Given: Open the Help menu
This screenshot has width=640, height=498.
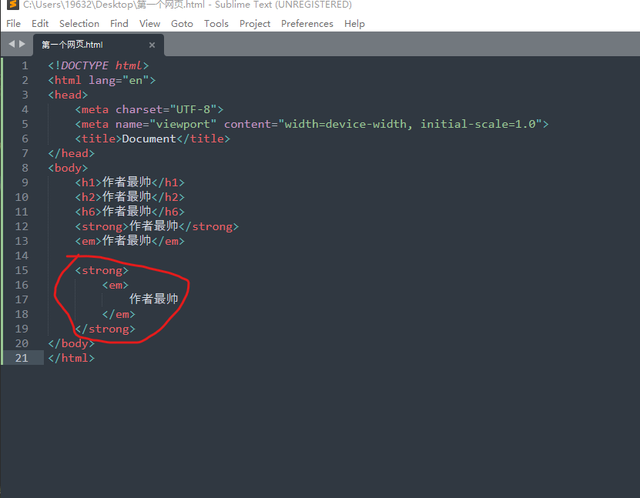Looking at the screenshot, I should (x=354, y=24).
